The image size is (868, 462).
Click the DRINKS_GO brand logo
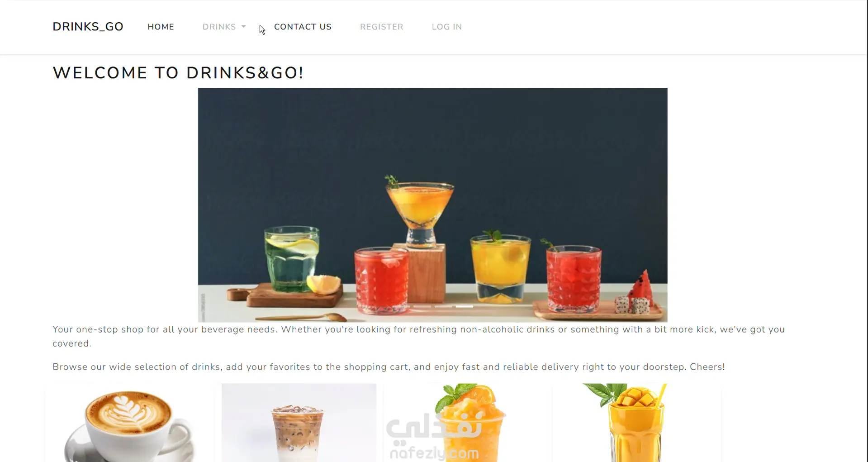88,27
